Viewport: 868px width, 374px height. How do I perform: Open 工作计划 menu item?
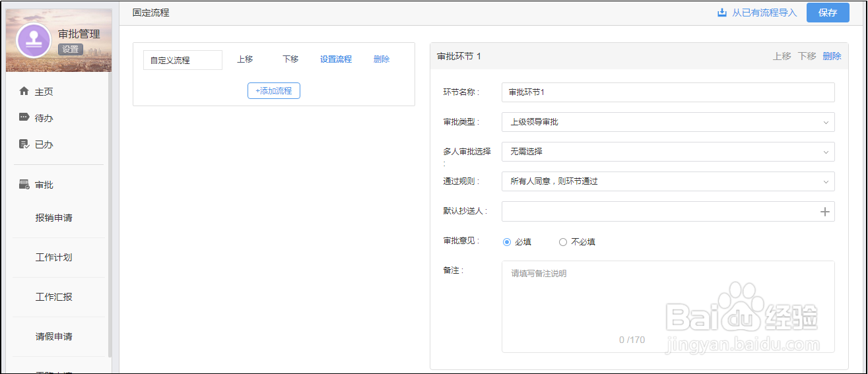[x=54, y=257]
